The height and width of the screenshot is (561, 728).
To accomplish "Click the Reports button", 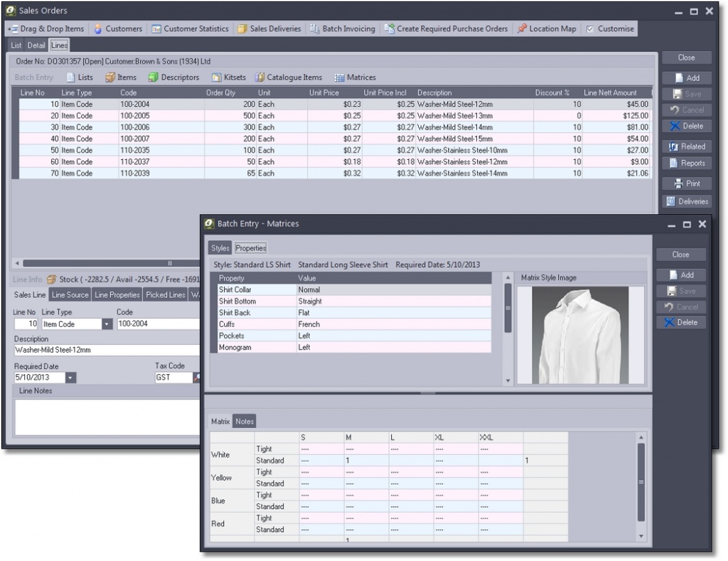I will 686,164.
